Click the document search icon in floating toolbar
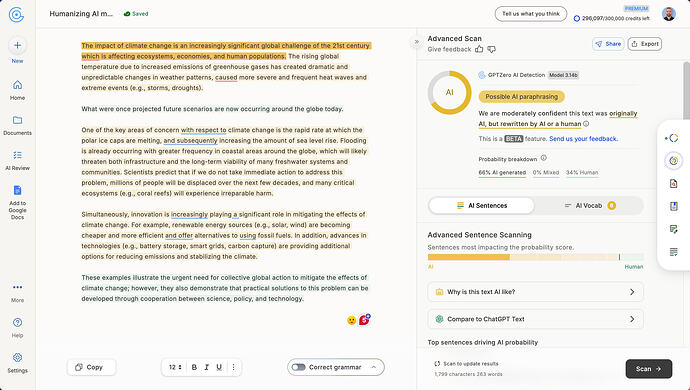 (673, 184)
